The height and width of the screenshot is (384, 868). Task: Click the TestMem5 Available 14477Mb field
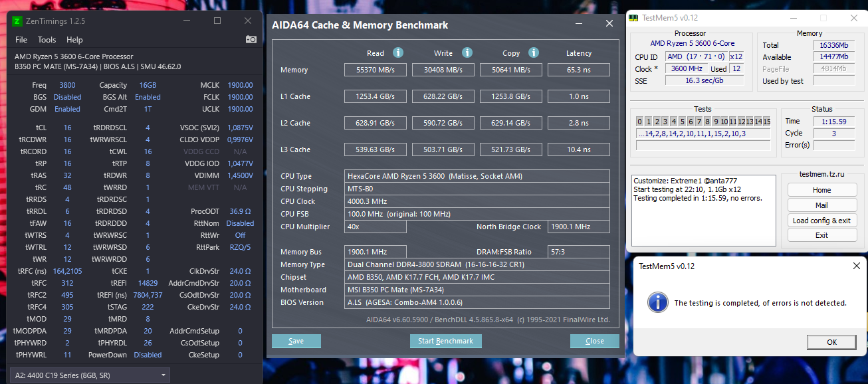tap(833, 57)
